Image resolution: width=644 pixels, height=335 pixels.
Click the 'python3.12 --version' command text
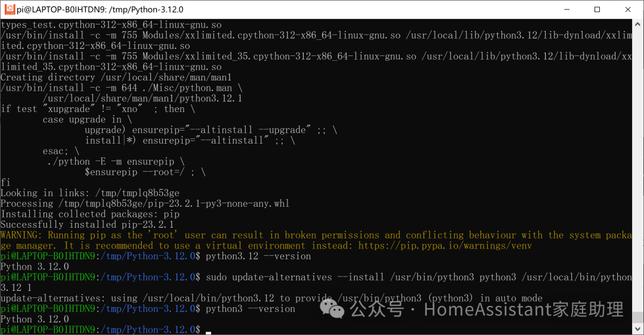tap(258, 256)
